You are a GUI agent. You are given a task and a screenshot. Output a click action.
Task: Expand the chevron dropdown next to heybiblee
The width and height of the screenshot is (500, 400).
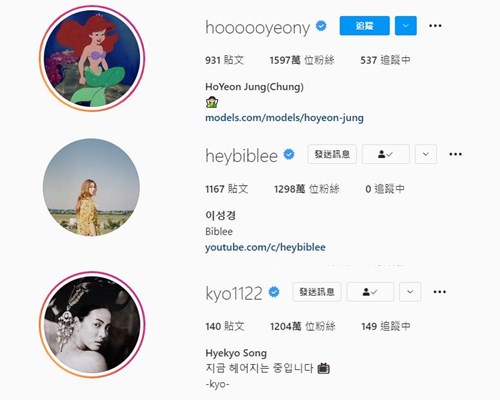pyautogui.click(x=426, y=154)
